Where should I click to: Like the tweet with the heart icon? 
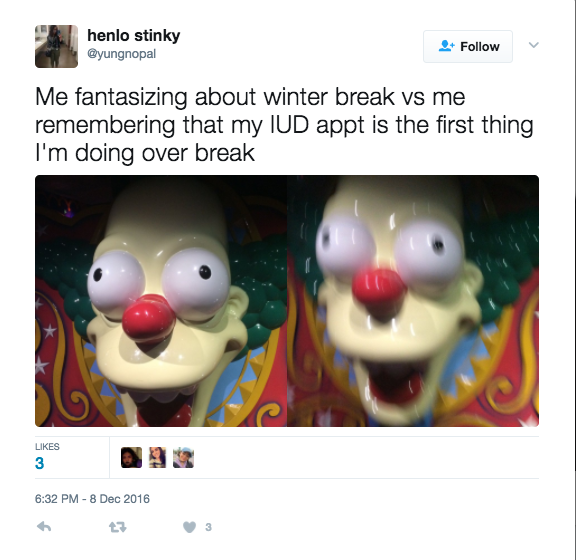point(190,527)
